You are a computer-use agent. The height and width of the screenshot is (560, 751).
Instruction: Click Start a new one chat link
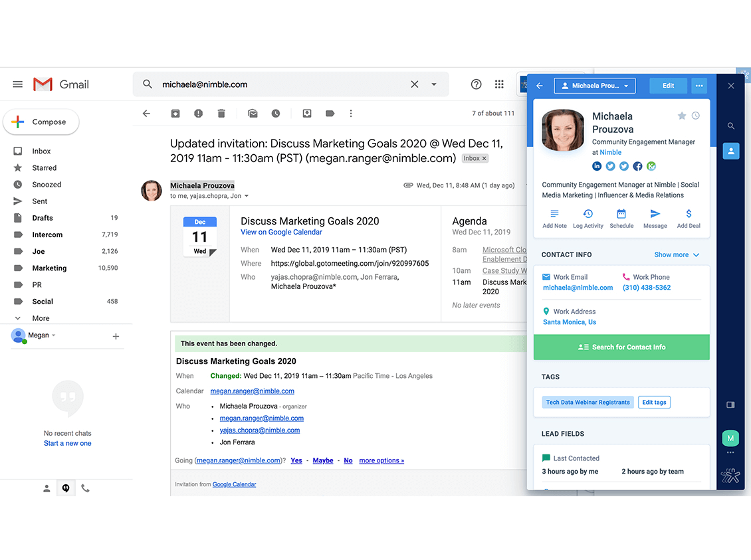point(68,444)
